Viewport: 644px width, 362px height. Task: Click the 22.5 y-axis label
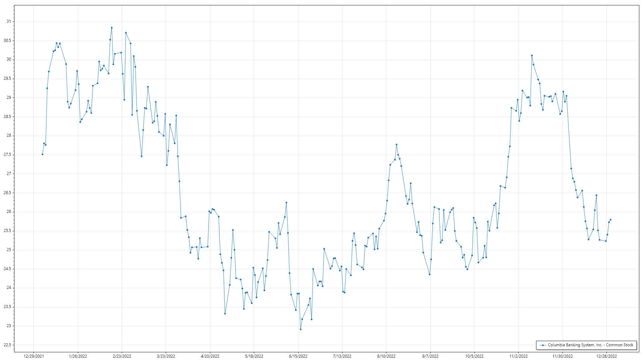[7, 345]
